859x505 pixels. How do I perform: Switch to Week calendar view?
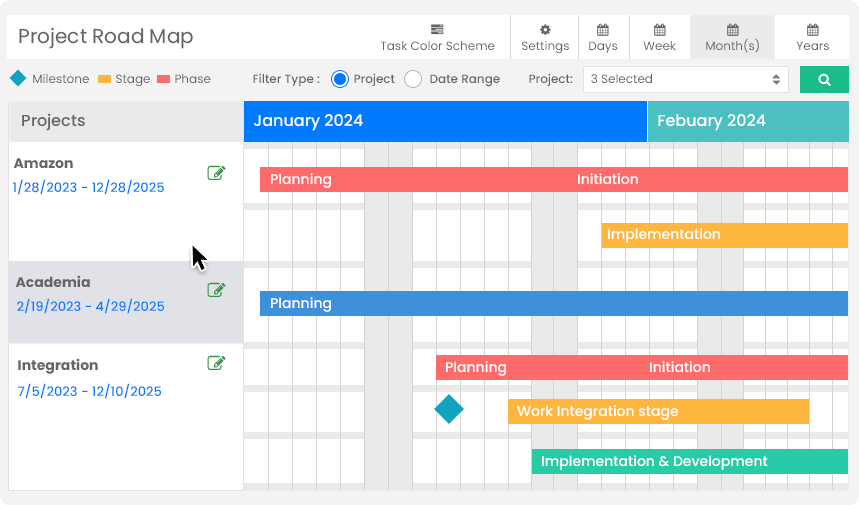point(659,30)
